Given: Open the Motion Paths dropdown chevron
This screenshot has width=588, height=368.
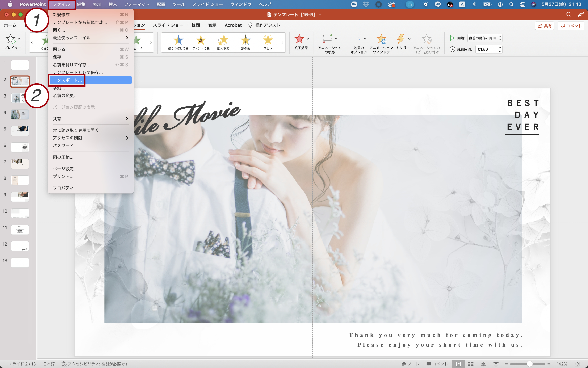Looking at the screenshot, I should click(336, 39).
